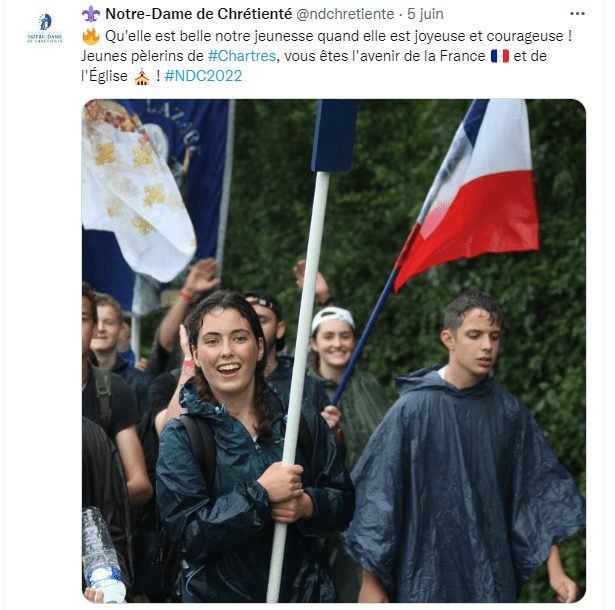Follow the #Chartres hashtag
The height and width of the screenshot is (610, 615).
tap(242, 56)
